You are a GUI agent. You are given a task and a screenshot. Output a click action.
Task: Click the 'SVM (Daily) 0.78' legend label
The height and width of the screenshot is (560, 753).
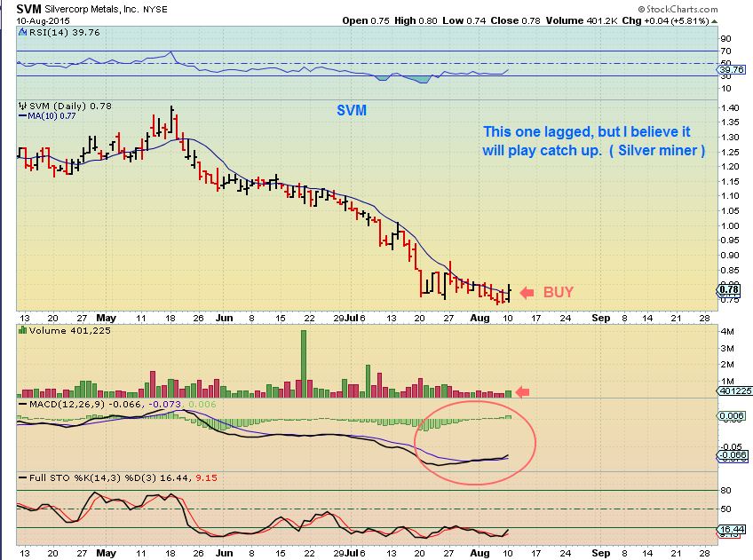(70, 106)
